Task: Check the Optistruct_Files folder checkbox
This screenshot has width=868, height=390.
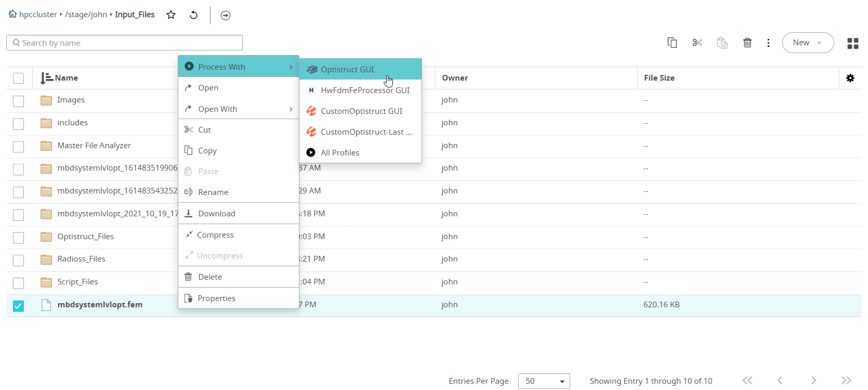Action: (18, 238)
